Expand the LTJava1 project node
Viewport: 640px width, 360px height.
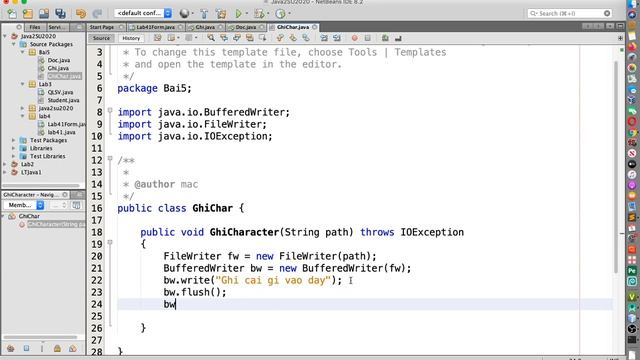pyautogui.click(x=5, y=172)
